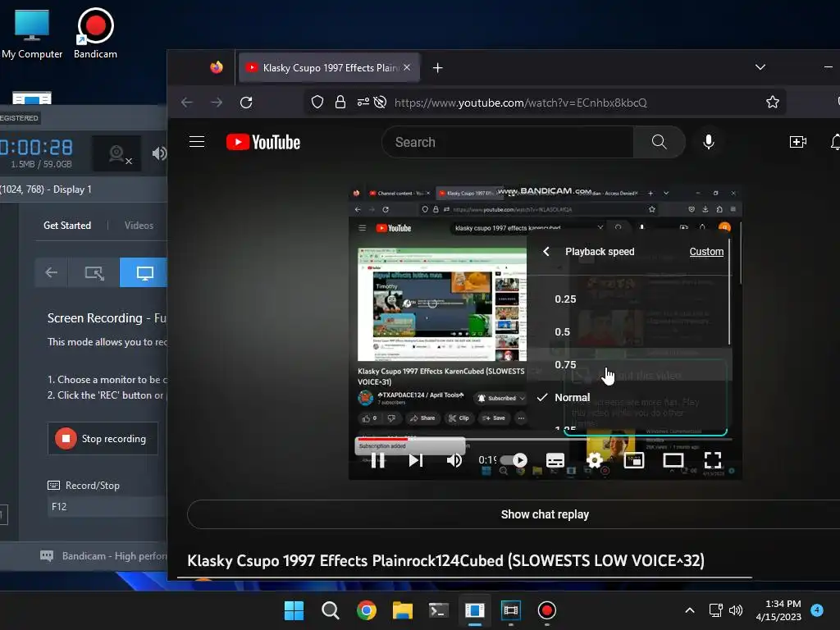Screen dimensions: 840x630
Task: Go forward in Firefox
Action: [x=217, y=103]
